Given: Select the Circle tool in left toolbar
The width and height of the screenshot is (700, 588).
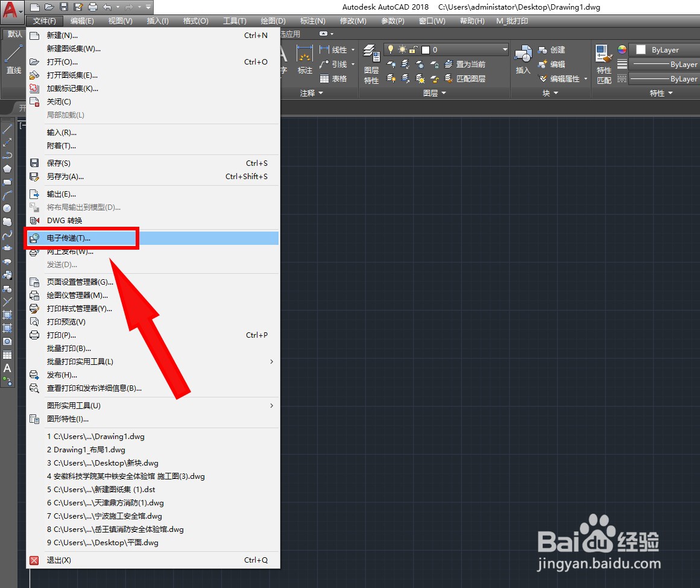Looking at the screenshot, I should [x=7, y=209].
